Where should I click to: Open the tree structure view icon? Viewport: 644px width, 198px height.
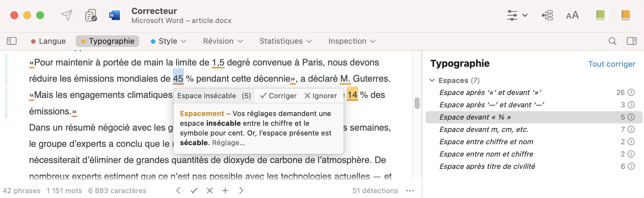point(548,15)
